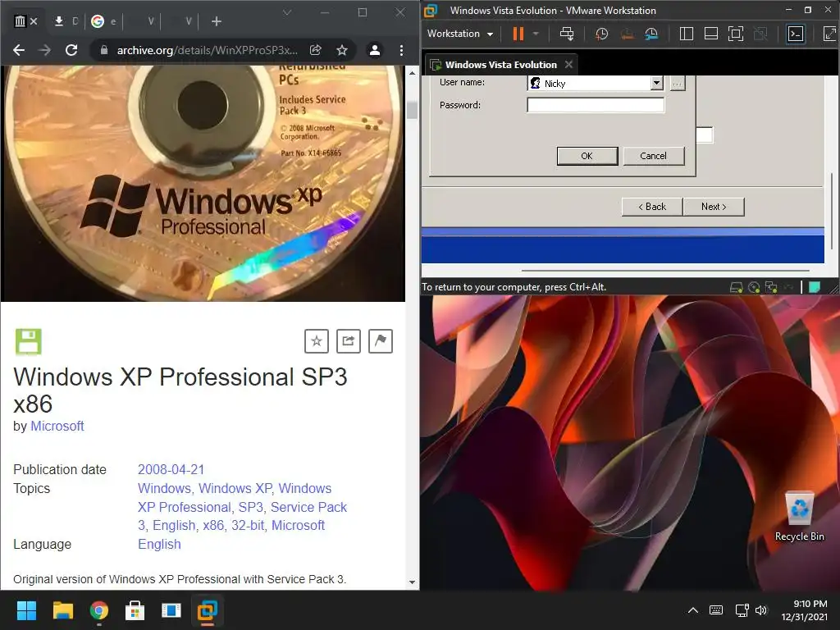Viewport: 840px width, 630px height.
Task: Open the Chrome three-dot menu
Action: tap(401, 50)
